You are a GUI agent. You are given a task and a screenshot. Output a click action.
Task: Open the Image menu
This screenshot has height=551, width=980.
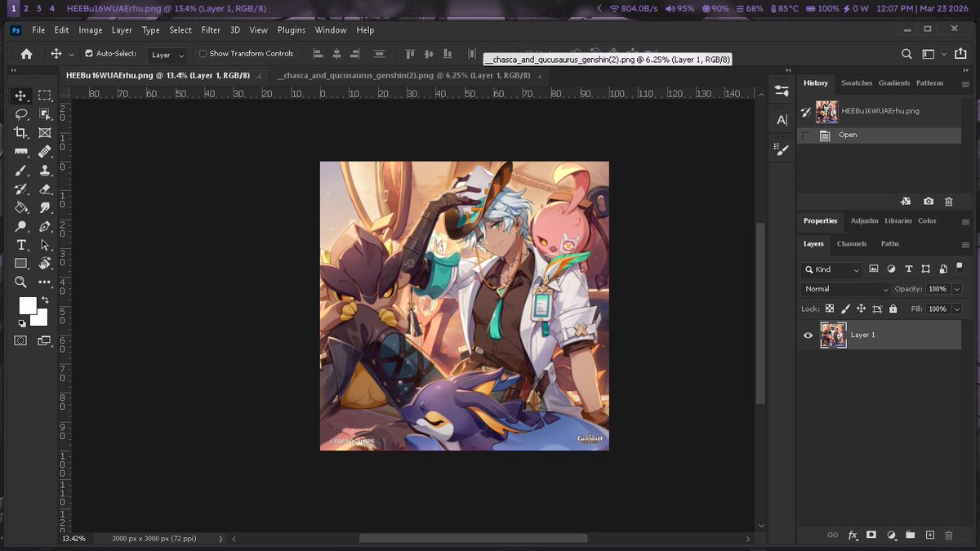(91, 30)
